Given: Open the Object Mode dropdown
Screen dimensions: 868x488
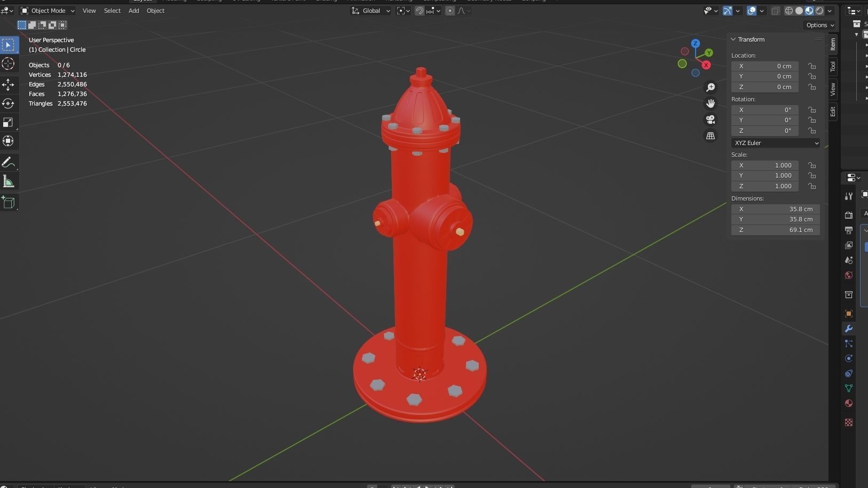Looking at the screenshot, I should point(48,11).
